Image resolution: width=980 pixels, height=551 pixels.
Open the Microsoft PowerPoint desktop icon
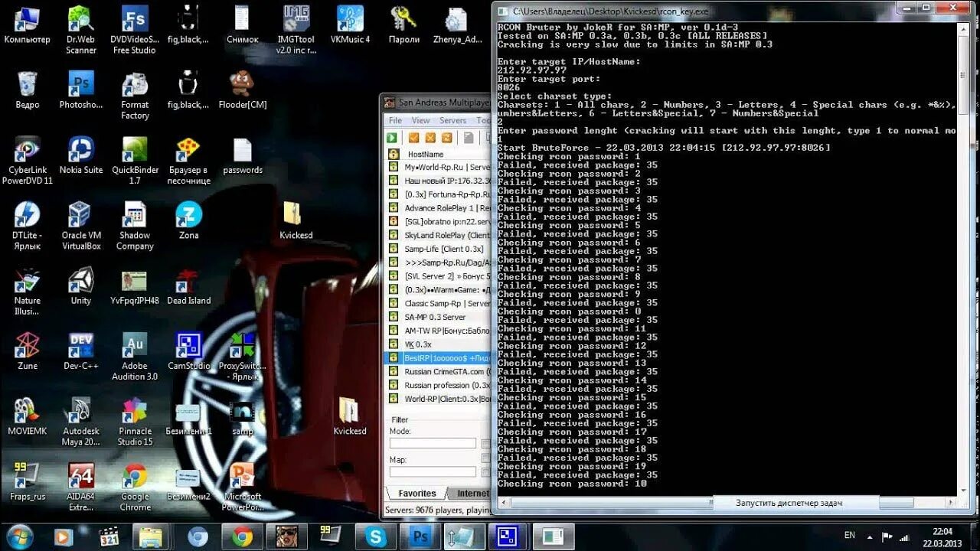243,486
